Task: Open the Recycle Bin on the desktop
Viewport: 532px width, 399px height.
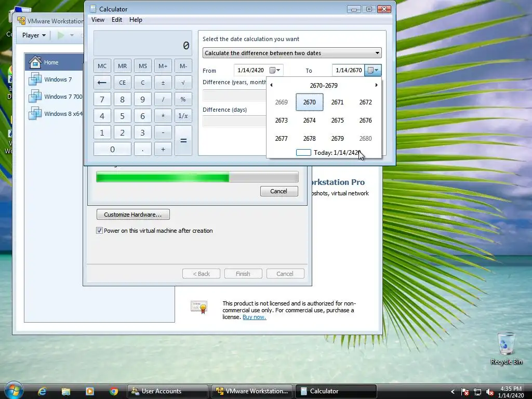Action: [506, 348]
